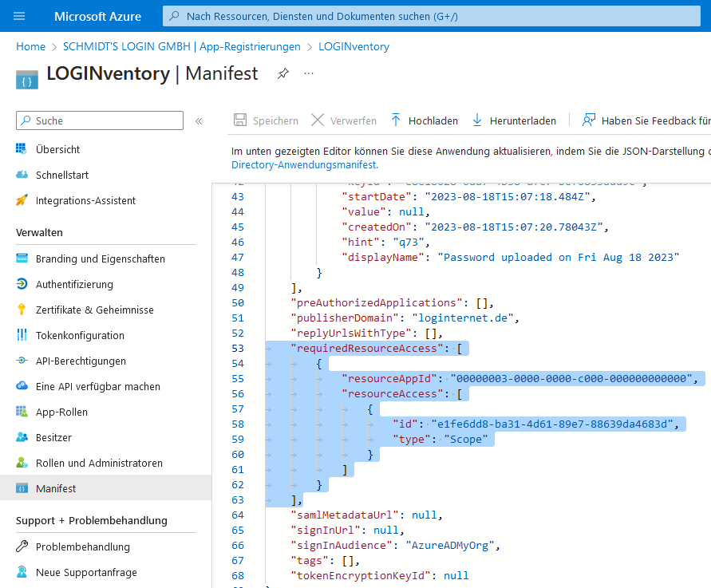Image resolution: width=711 pixels, height=588 pixels.
Task: Click the Rollen und Administratoren person icon
Action: 22,463
